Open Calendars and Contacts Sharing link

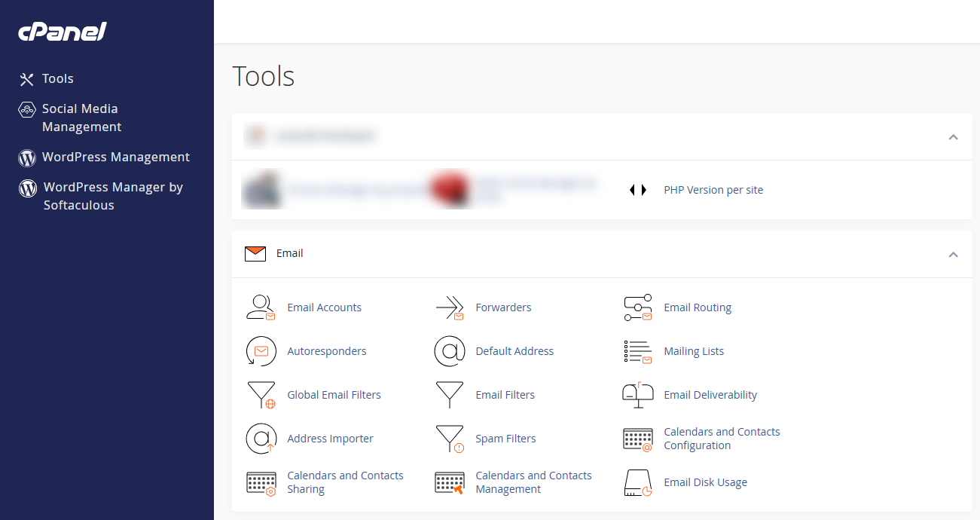(346, 482)
